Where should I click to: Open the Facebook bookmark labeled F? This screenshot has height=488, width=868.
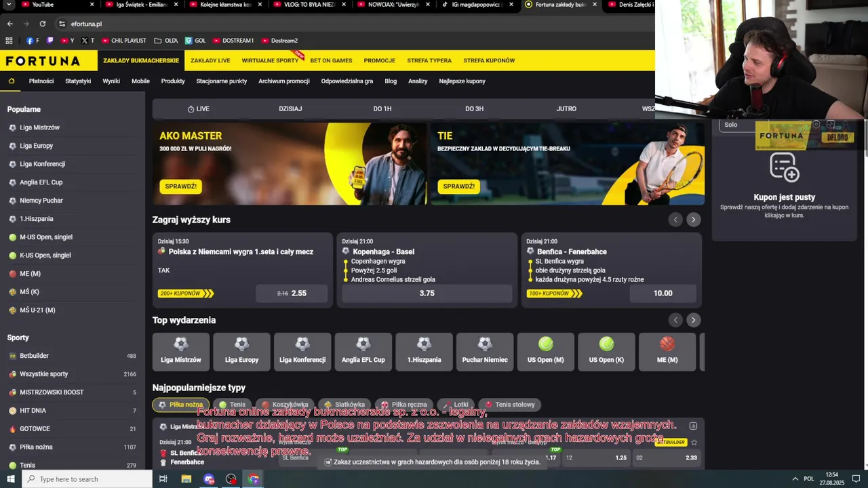click(33, 41)
